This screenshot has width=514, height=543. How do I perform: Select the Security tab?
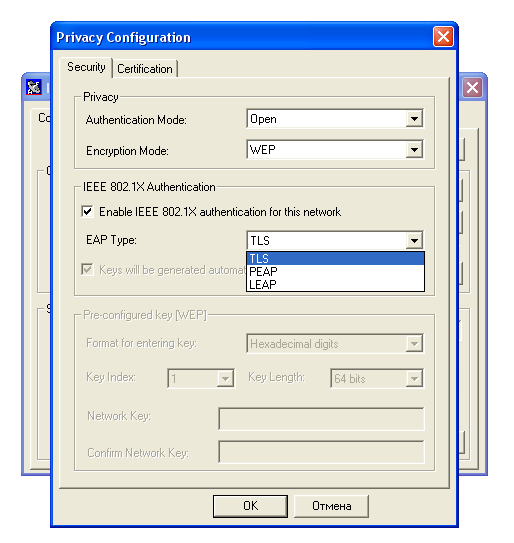click(86, 67)
